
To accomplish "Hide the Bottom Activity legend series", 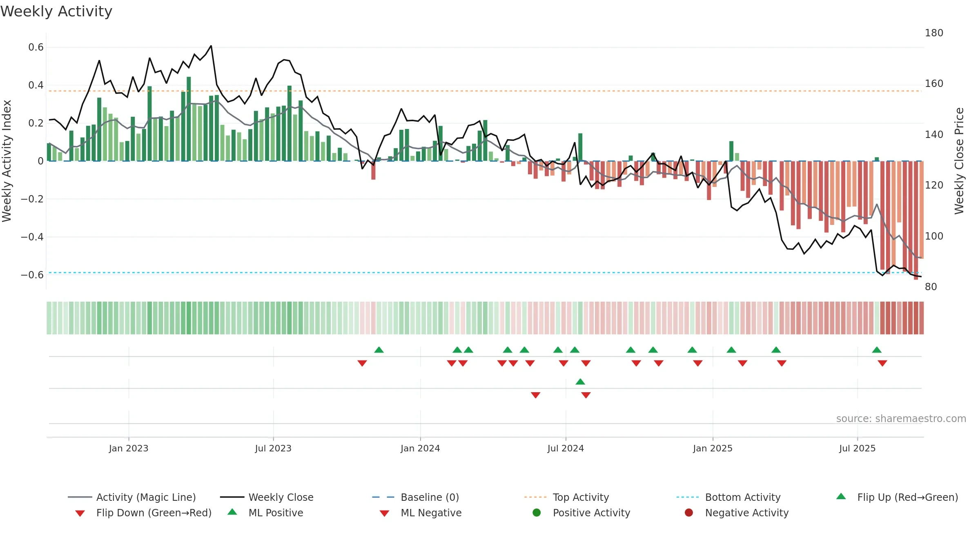I will tap(728, 497).
